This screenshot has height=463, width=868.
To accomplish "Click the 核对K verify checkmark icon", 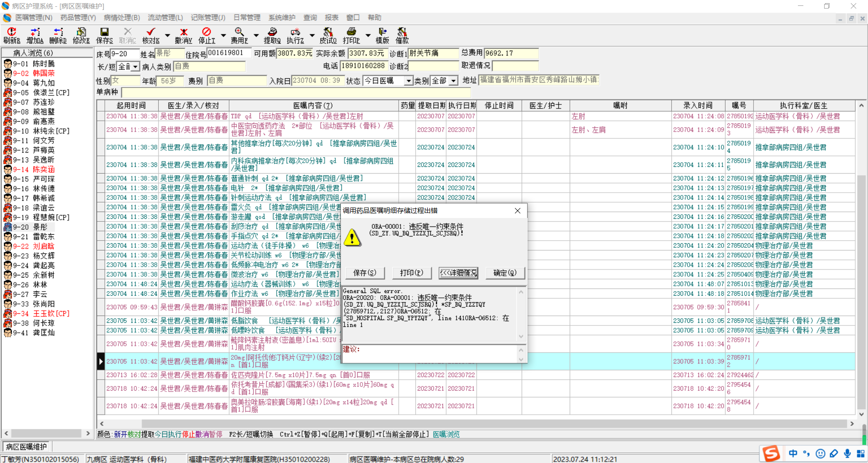I will (151, 35).
